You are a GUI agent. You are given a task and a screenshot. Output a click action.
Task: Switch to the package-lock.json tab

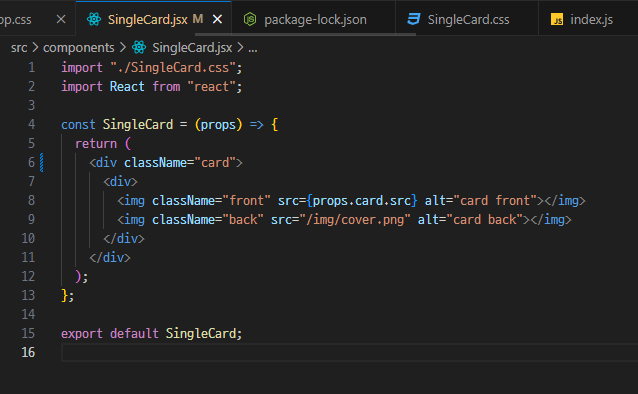(313, 19)
